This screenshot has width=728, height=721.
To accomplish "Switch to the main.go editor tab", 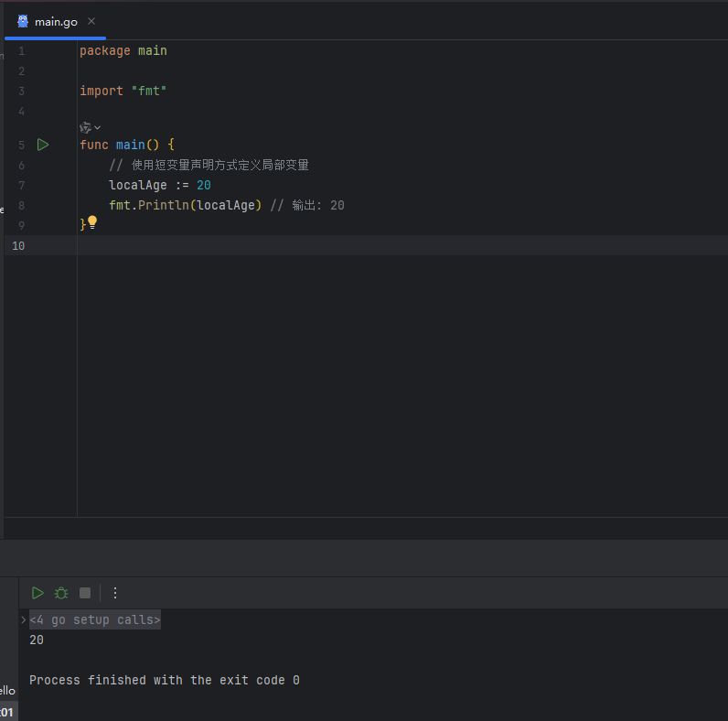I will pyautogui.click(x=56, y=22).
